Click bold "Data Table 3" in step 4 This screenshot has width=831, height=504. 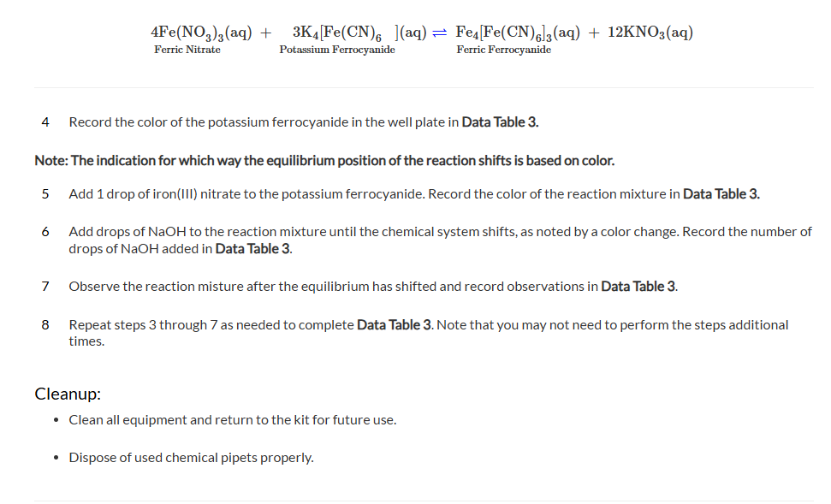500,122
